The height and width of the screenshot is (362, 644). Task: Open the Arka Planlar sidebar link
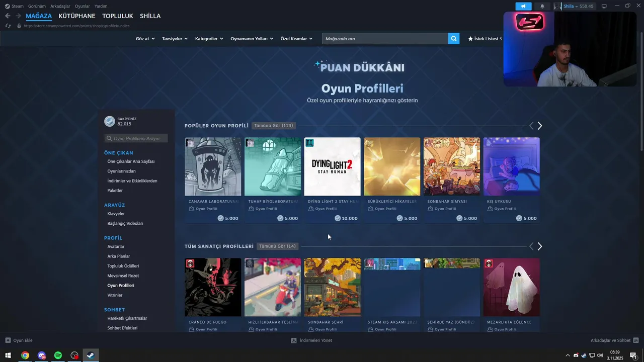coord(119,256)
